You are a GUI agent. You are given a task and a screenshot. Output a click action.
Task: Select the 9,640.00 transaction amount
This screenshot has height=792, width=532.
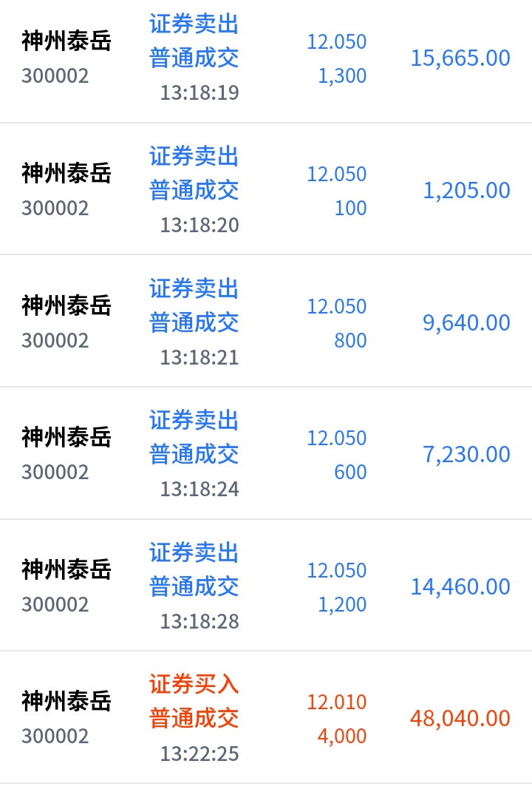tap(466, 323)
